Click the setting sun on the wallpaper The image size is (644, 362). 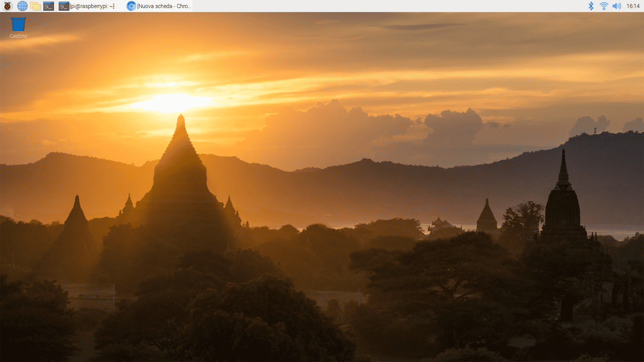coord(171,102)
